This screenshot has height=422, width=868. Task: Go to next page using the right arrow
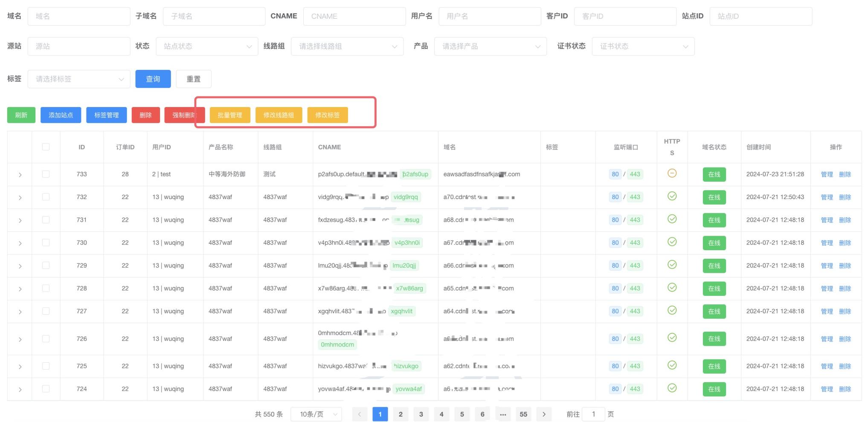click(544, 414)
